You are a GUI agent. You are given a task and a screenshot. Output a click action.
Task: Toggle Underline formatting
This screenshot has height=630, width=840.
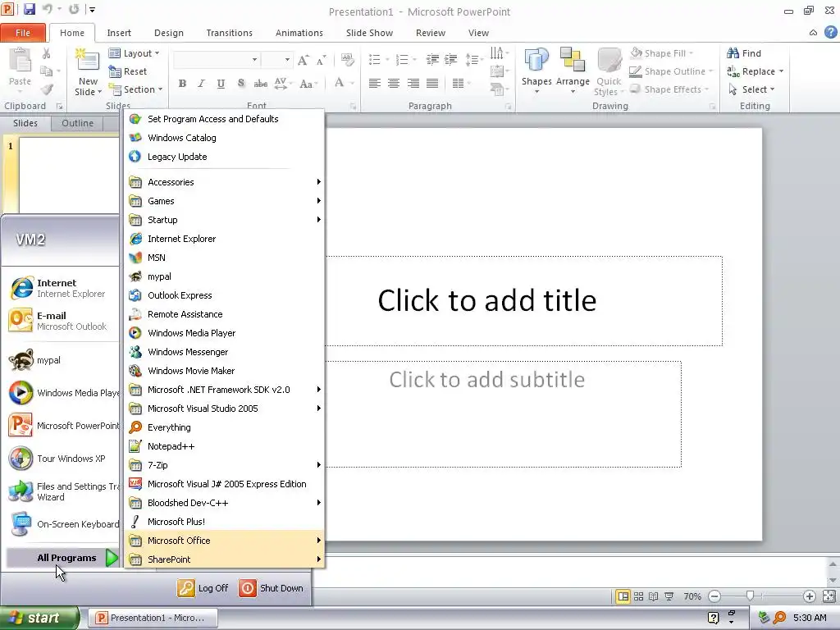point(221,84)
